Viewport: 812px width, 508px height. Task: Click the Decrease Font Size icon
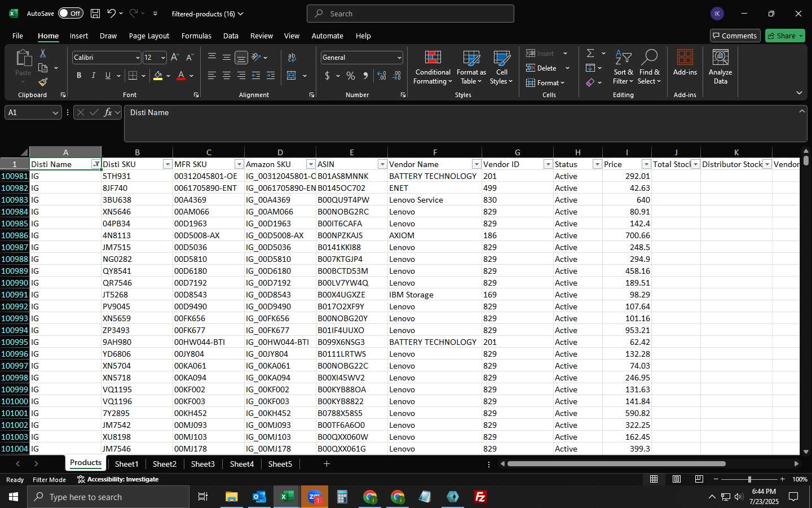pos(189,58)
